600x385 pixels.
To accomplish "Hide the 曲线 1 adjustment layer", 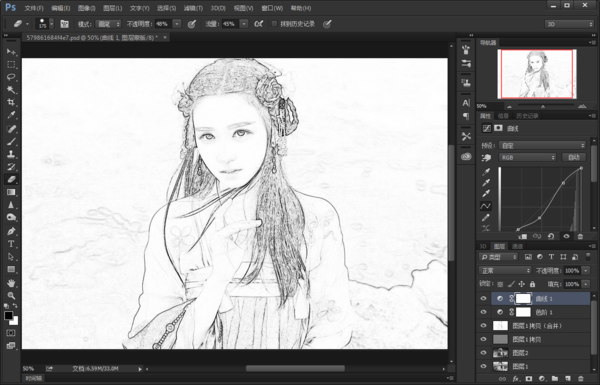I will 483,299.
